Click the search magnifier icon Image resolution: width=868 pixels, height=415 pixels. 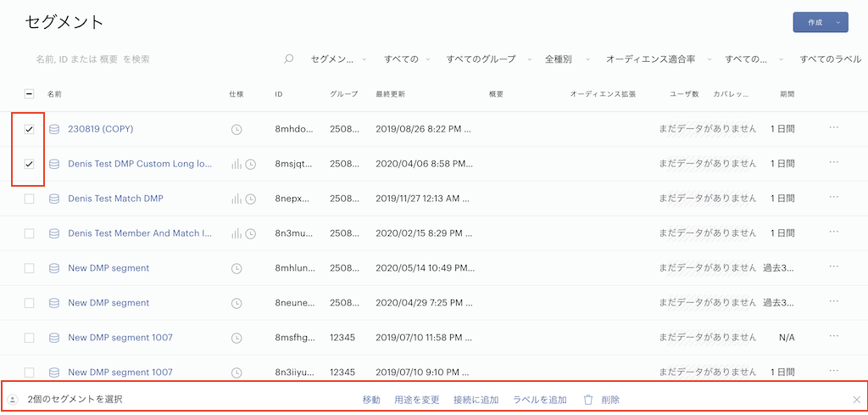coord(288,59)
